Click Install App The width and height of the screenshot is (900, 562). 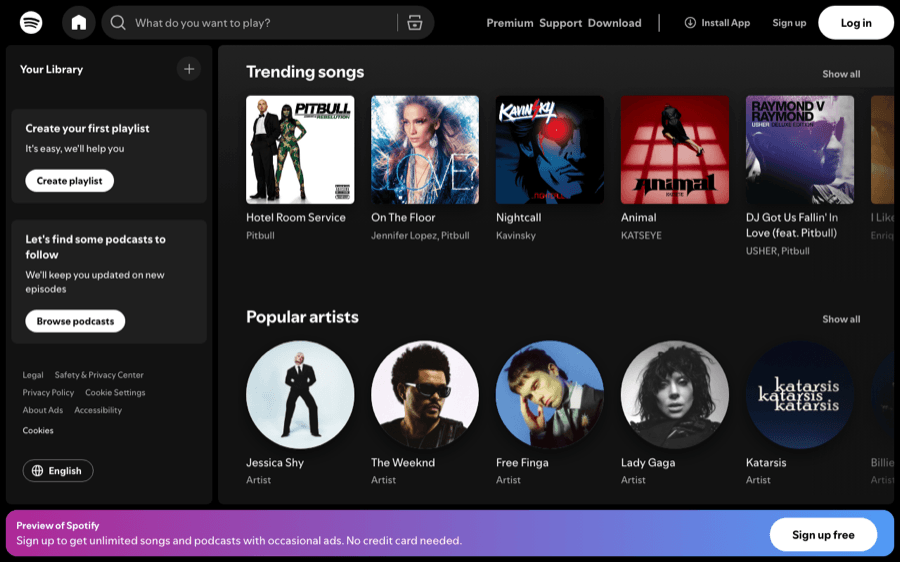[717, 23]
